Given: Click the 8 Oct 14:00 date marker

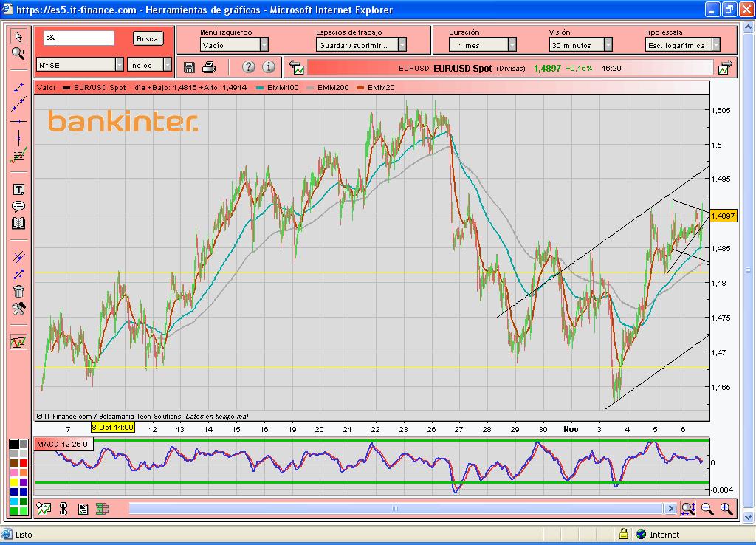Looking at the screenshot, I should coord(113,428).
